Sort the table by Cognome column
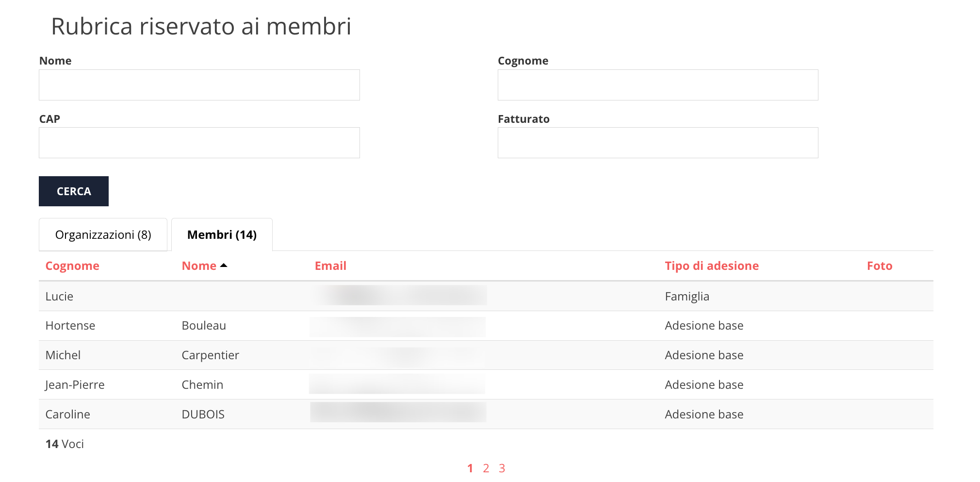 pos(72,266)
